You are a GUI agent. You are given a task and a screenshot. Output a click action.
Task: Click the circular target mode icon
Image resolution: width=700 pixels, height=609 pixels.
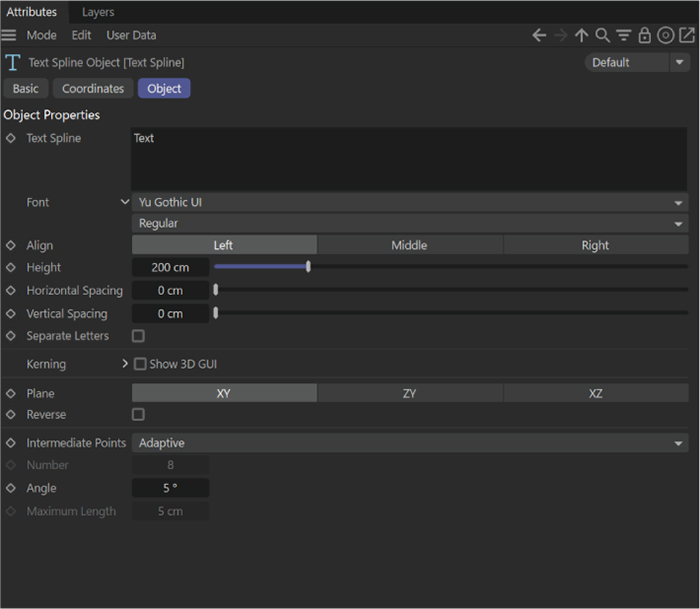point(665,35)
